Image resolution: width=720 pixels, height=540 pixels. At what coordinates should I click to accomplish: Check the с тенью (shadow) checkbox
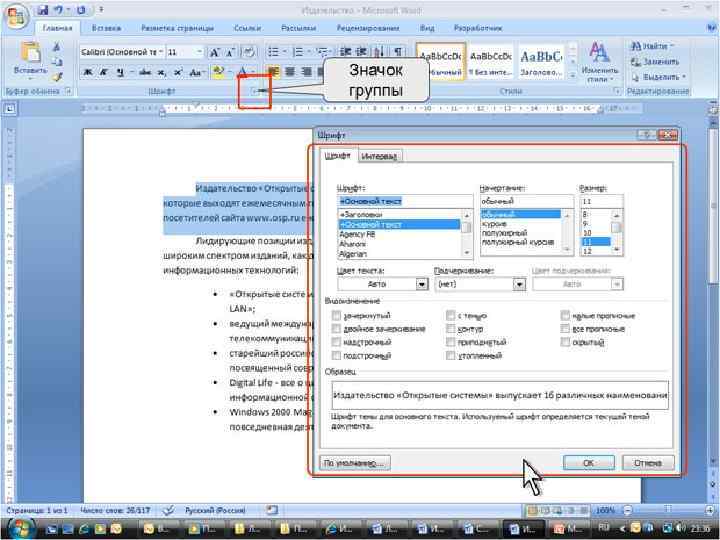point(450,315)
